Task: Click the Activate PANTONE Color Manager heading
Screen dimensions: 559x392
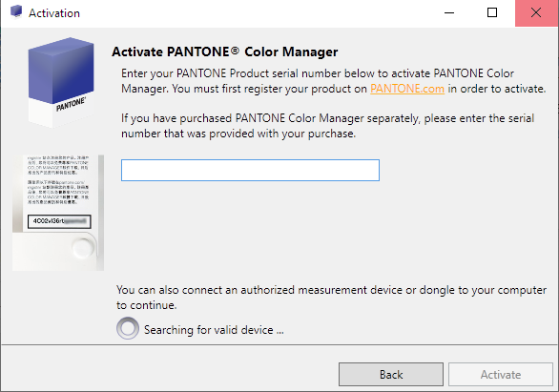Action: (224, 52)
